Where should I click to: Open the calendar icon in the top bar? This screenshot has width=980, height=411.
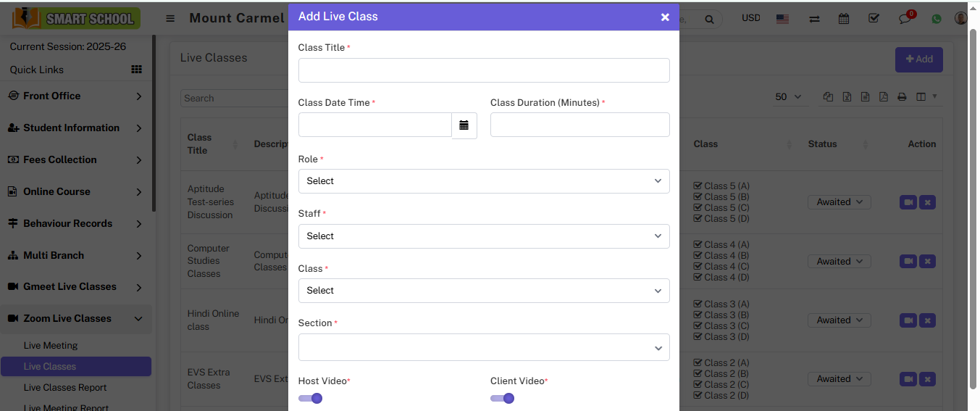pyautogui.click(x=844, y=19)
